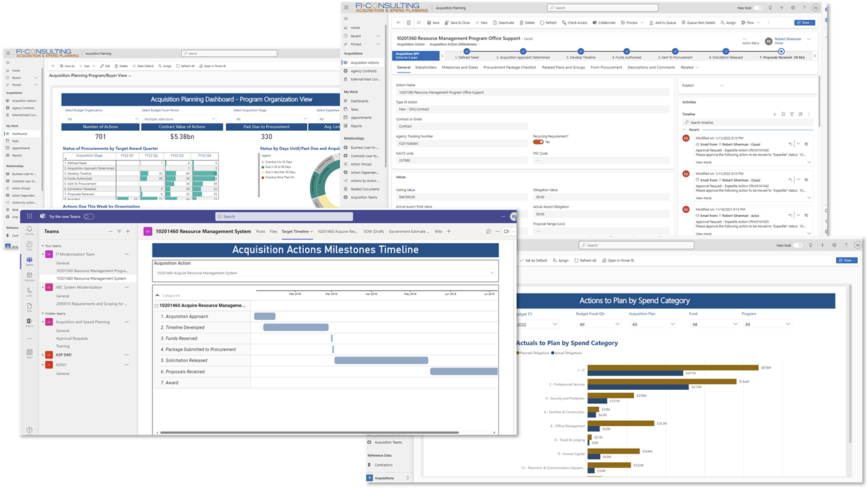Viewport: 868px width, 488px height.
Task: Open the Teams calendar from the left rail
Action: (x=29, y=276)
